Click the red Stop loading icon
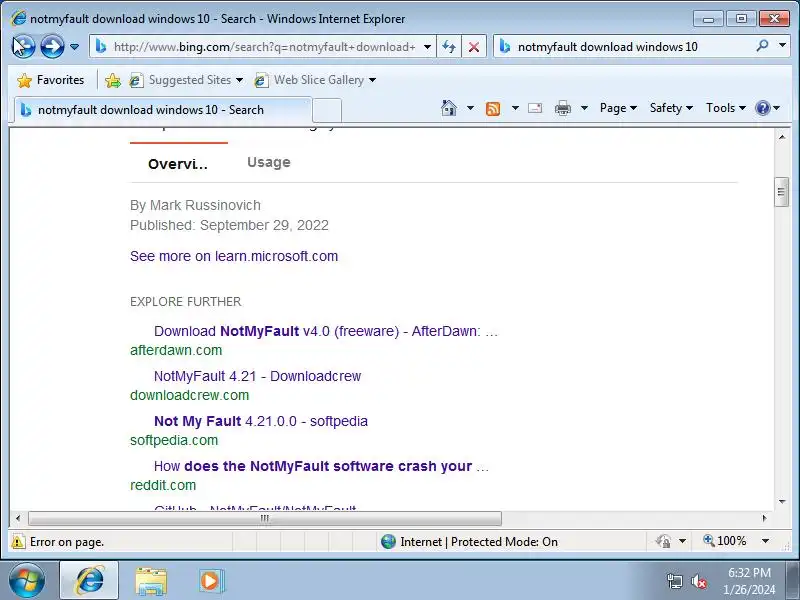 tap(474, 47)
